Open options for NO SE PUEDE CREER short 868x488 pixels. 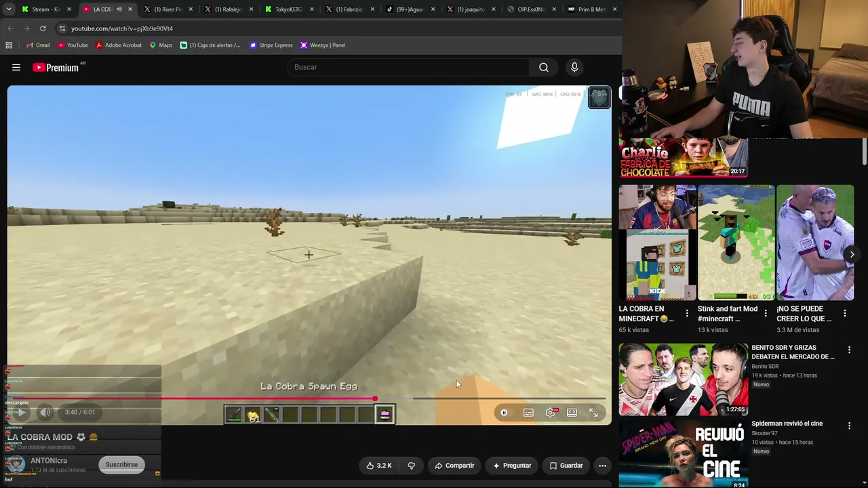(845, 313)
